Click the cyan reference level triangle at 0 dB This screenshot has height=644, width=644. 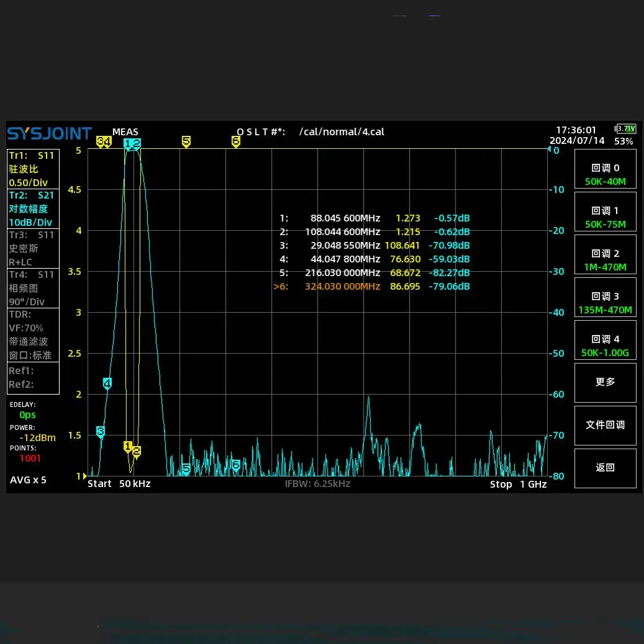click(549, 150)
